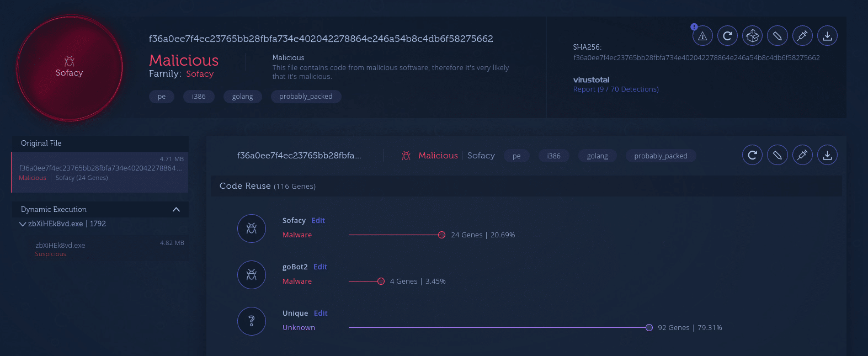This screenshot has width=868, height=356.
Task: Click the large red Sofacy verdict circle
Action: coord(70,68)
